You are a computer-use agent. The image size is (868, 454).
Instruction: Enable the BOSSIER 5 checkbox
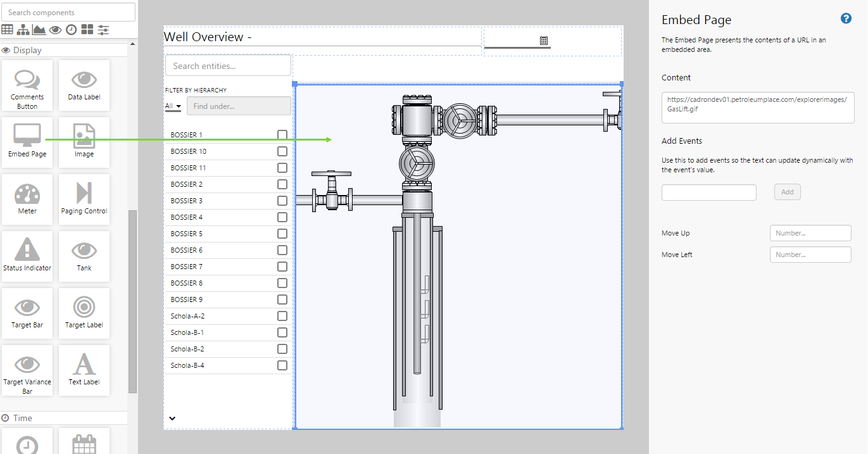(x=282, y=234)
